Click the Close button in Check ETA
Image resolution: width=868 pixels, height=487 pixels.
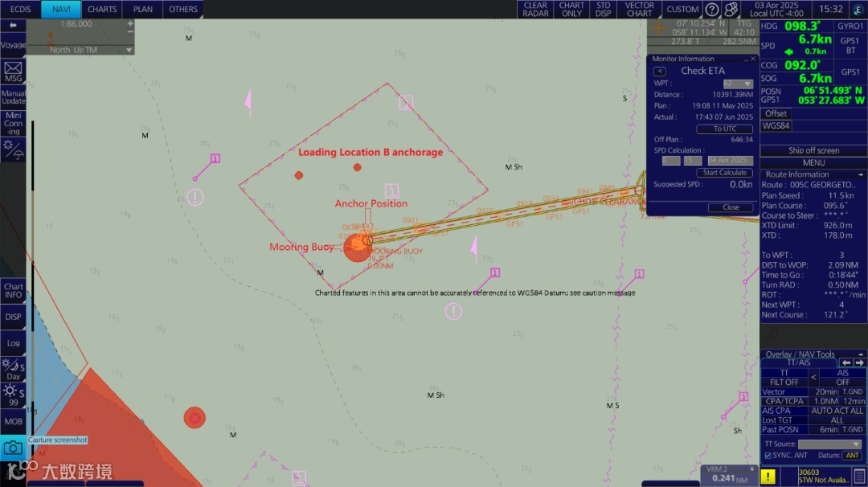(x=731, y=207)
